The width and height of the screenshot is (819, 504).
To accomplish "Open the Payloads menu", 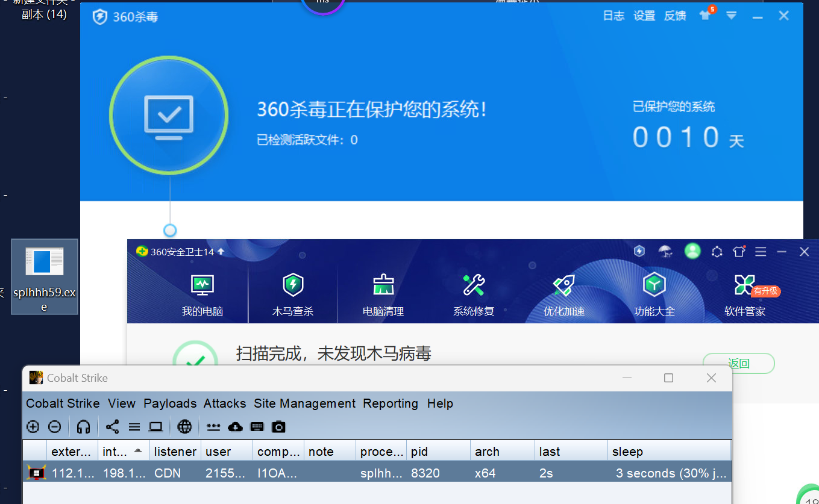I will point(170,403).
